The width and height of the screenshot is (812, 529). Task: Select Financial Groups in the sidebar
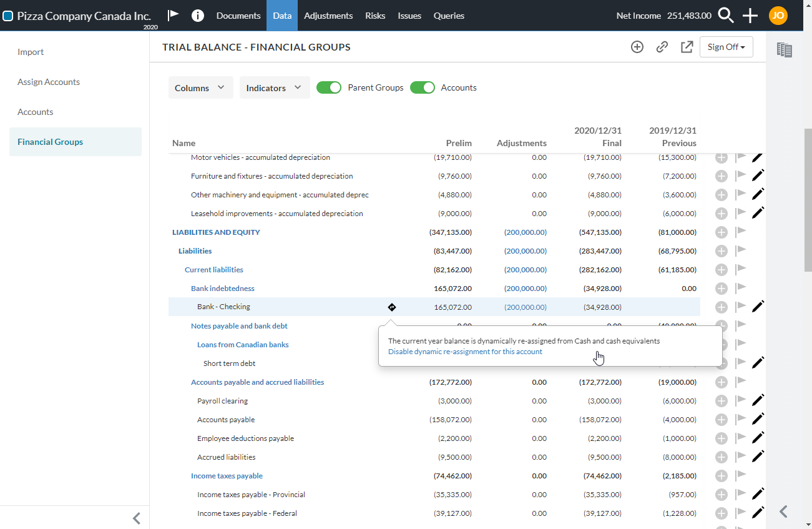(50, 142)
